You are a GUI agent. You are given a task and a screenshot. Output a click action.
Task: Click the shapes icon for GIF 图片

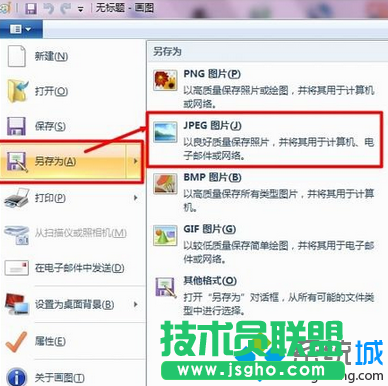coord(165,235)
